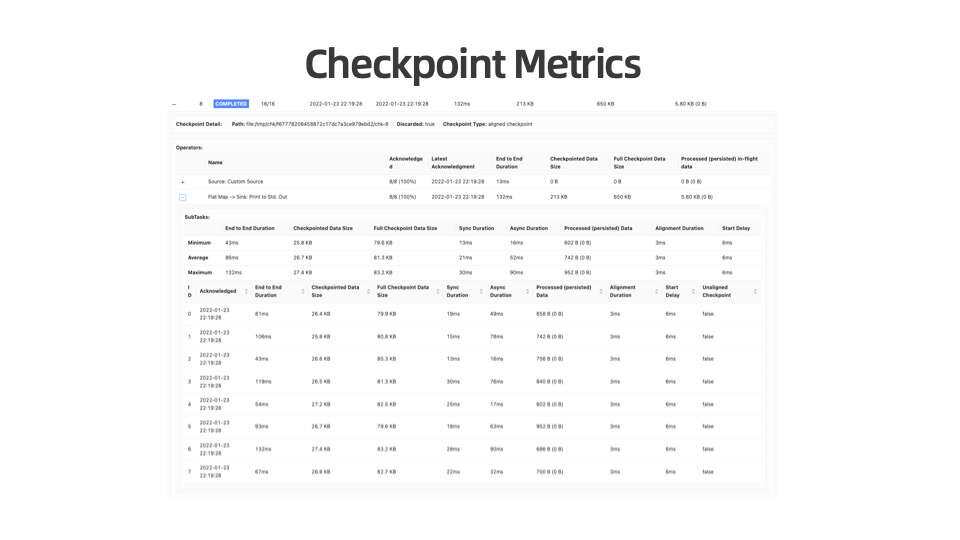Click Processed (persisted) in-flight data header

pyautogui.click(x=719, y=163)
